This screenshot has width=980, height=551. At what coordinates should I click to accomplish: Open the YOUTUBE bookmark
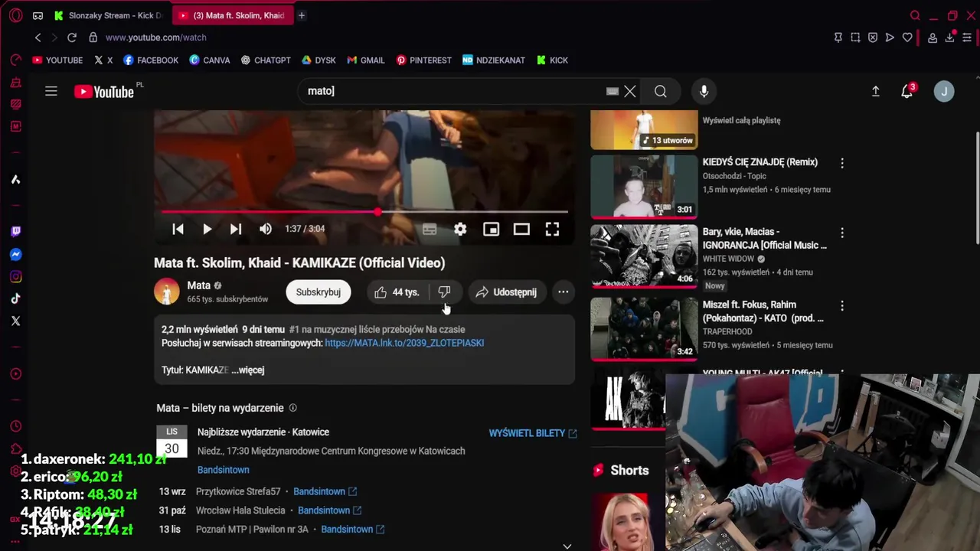pos(57,60)
